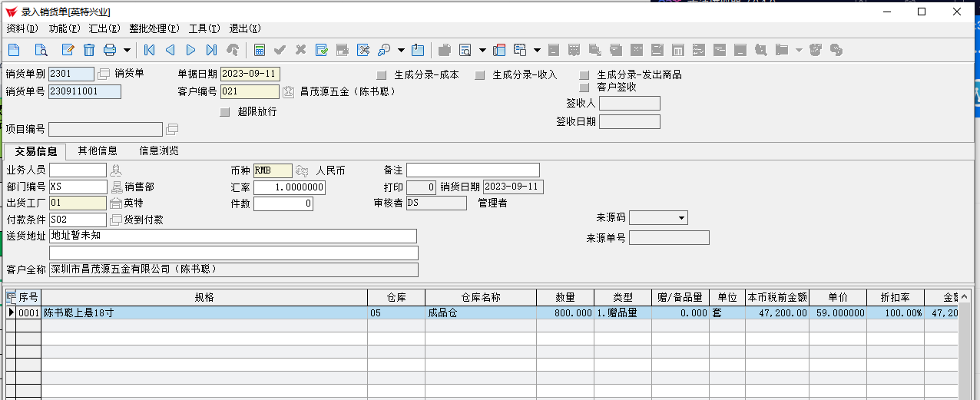Image resolution: width=980 pixels, height=400 pixels.
Task: Open dropdown arrow beside magnifier search icon
Action: coord(400,51)
